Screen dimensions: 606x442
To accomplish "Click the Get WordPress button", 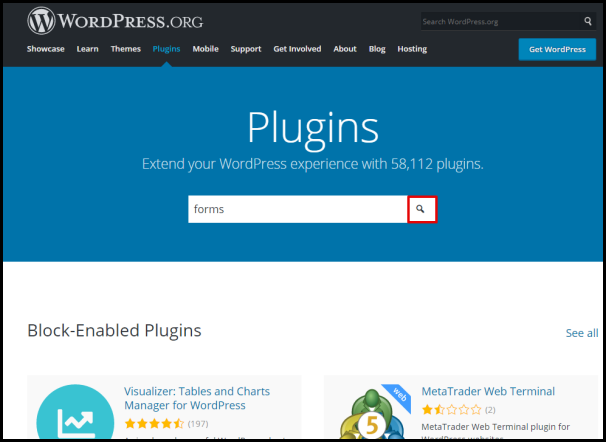I will point(557,49).
